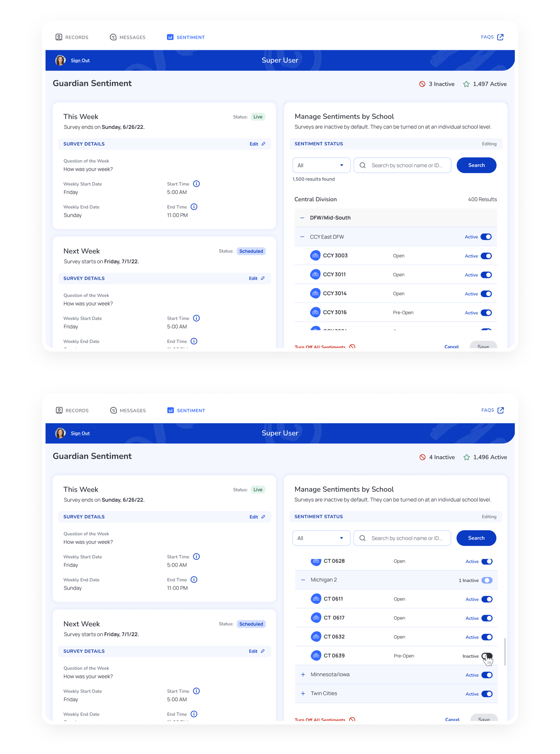Switch to Messages tab label in upper screen
The image size is (560, 754).
pyautogui.click(x=132, y=38)
